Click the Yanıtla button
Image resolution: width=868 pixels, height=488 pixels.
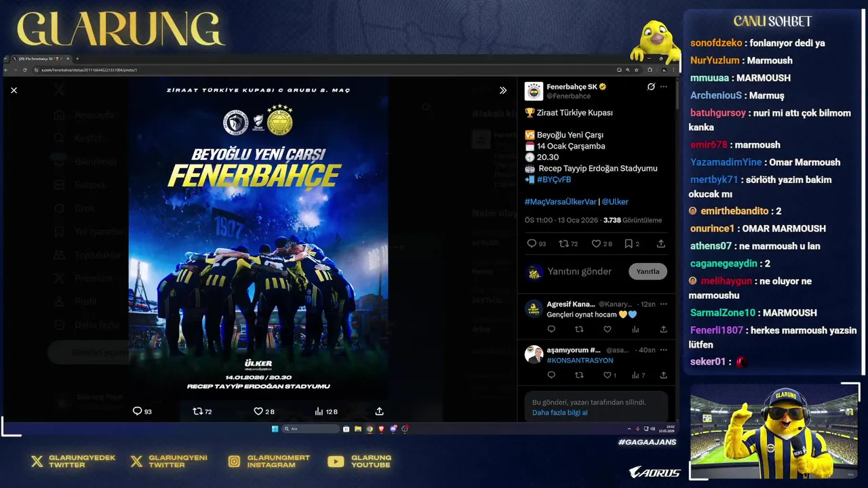click(x=648, y=271)
